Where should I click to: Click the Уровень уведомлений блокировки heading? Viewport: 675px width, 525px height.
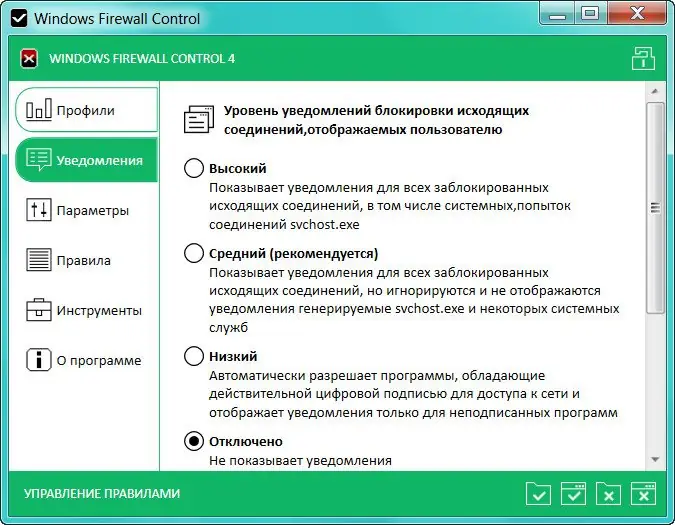376,120
